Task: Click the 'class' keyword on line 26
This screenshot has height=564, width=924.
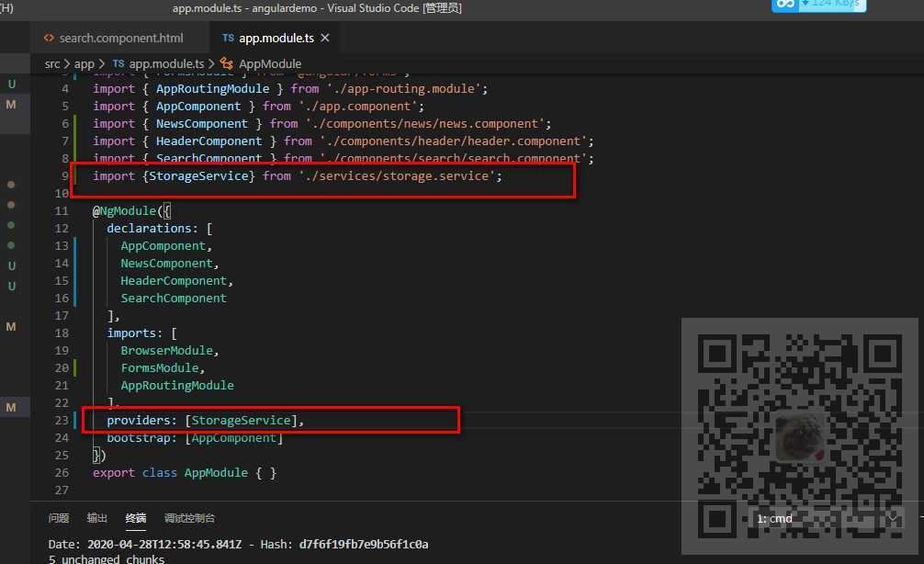Action: [160, 473]
